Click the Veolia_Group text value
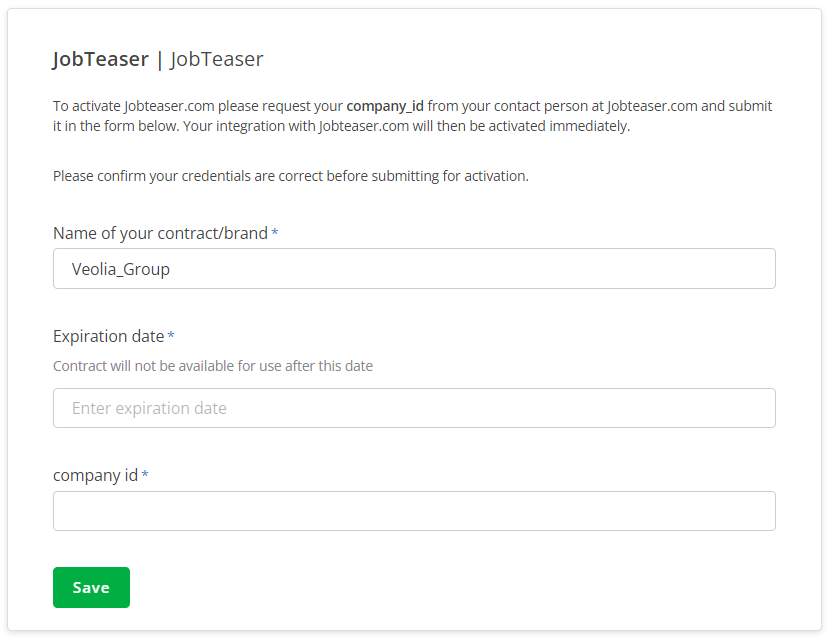The image size is (831, 639). (x=121, y=269)
